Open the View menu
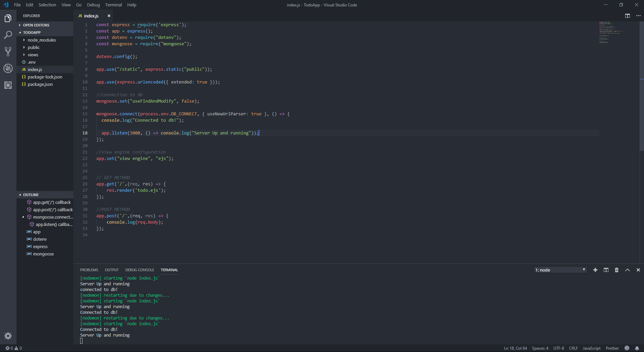 [x=66, y=5]
